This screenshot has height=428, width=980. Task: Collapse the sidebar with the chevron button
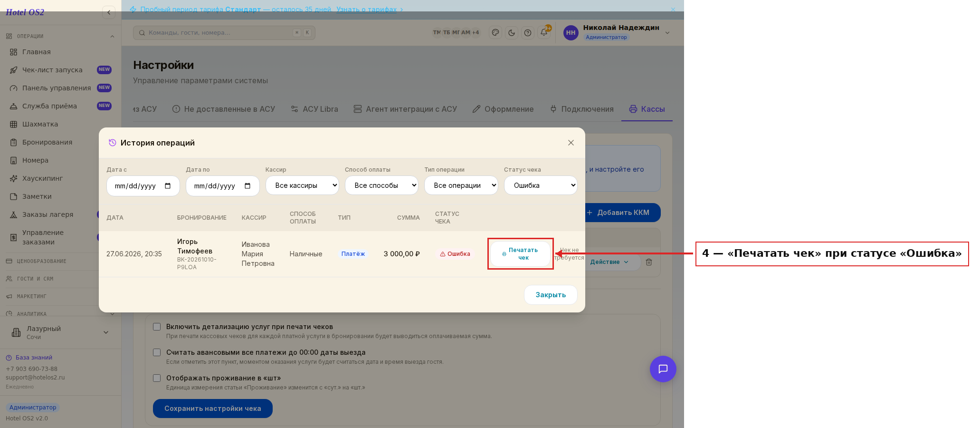[x=109, y=12]
